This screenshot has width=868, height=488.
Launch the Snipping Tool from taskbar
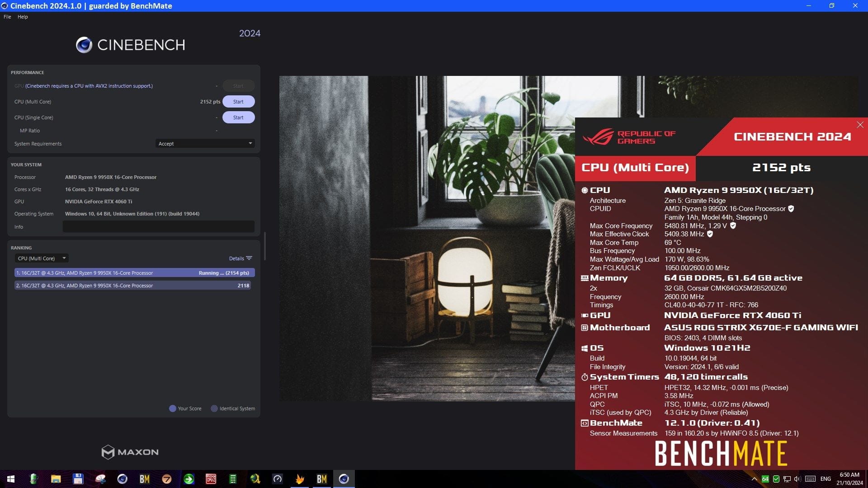(x=100, y=479)
